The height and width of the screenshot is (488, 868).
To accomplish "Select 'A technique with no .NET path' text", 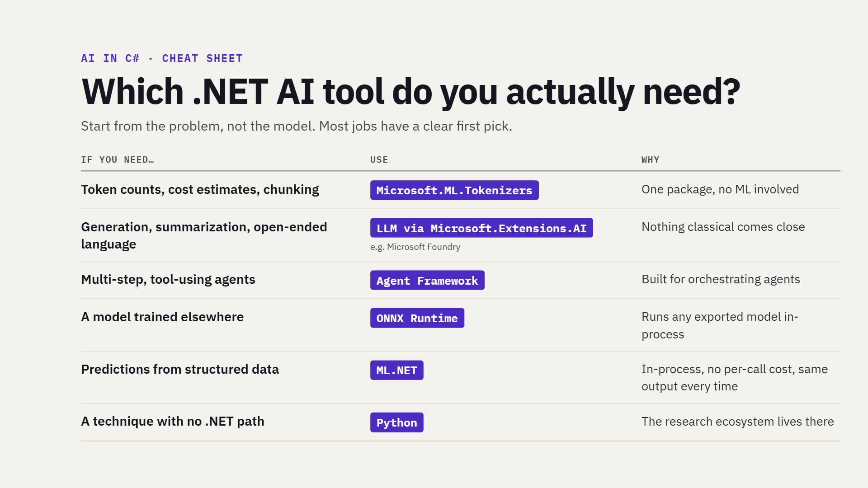I will [x=173, y=421].
